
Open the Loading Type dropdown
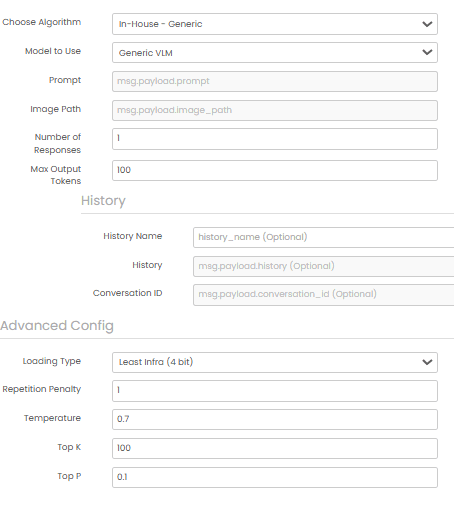tap(275, 362)
